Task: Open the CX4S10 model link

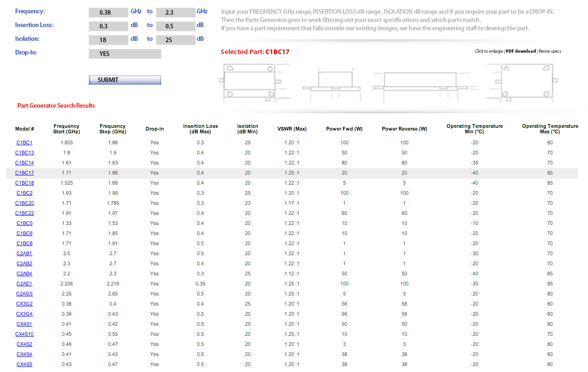Action: [x=24, y=334]
